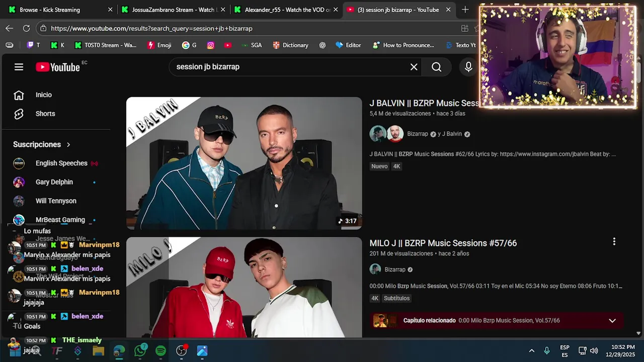Open the Google G bookmark
Image resolution: width=644 pixels, height=362 pixels.
click(190, 45)
